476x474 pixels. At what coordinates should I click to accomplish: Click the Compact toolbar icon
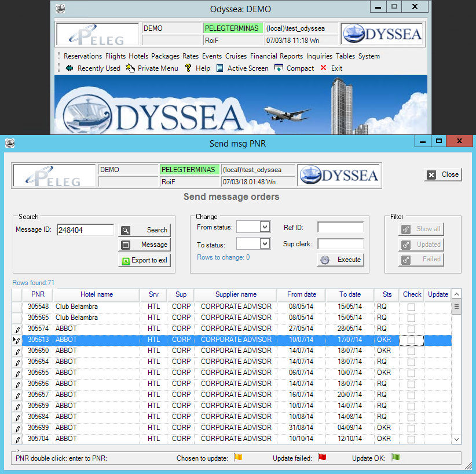pyautogui.click(x=279, y=68)
